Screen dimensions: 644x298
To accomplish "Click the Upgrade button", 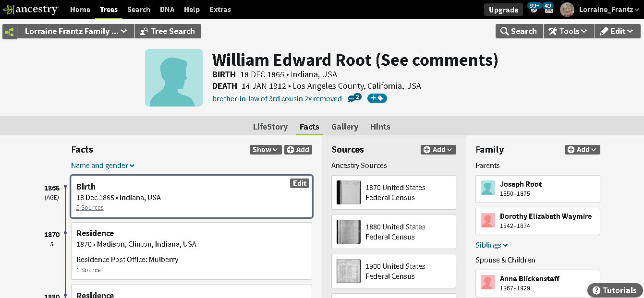I will pyautogui.click(x=503, y=10).
